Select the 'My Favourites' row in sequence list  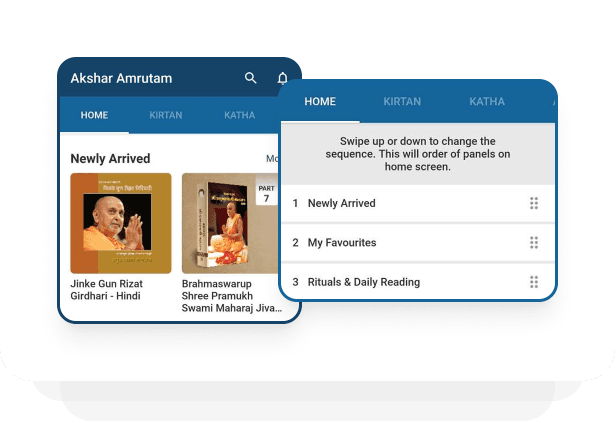pyautogui.click(x=418, y=242)
